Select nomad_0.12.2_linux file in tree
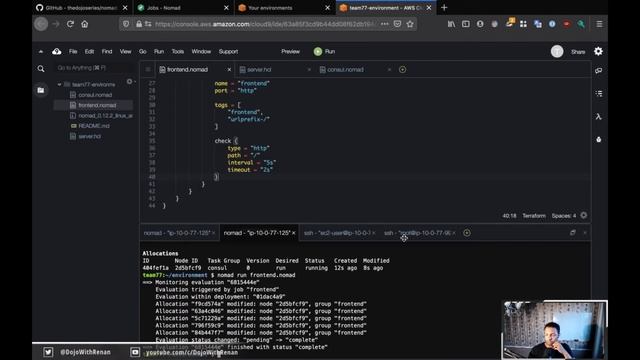Image resolution: width=640 pixels, height=360 pixels. coord(105,116)
